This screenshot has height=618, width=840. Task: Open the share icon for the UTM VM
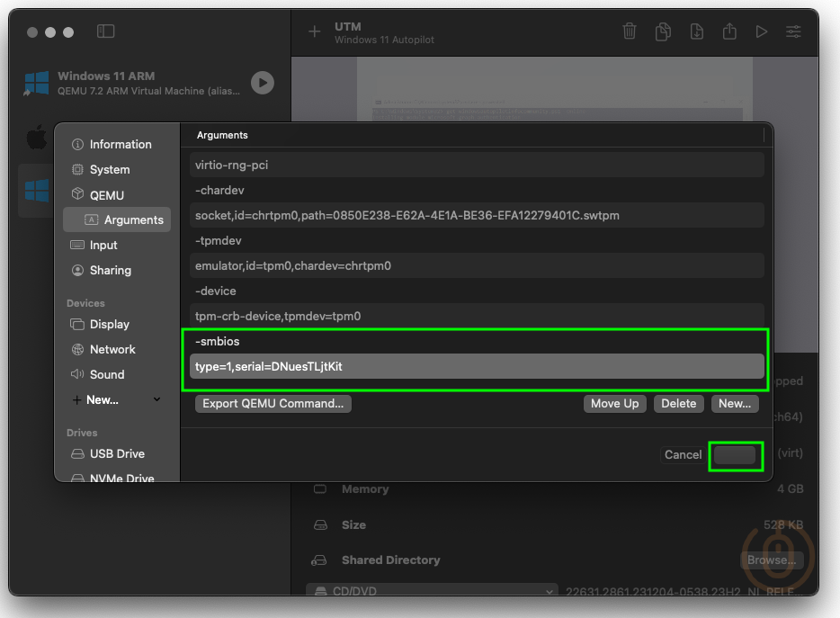coord(729,31)
